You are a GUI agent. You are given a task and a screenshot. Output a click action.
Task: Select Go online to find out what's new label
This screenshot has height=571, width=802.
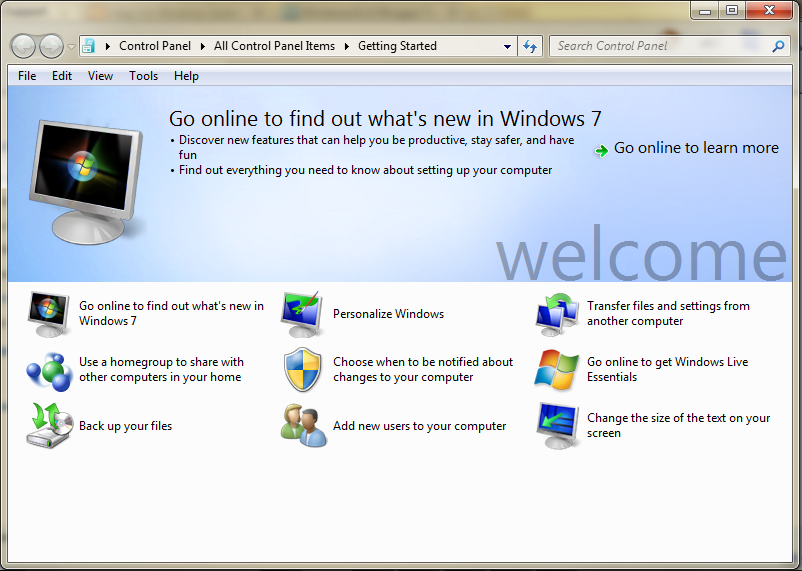pos(171,313)
